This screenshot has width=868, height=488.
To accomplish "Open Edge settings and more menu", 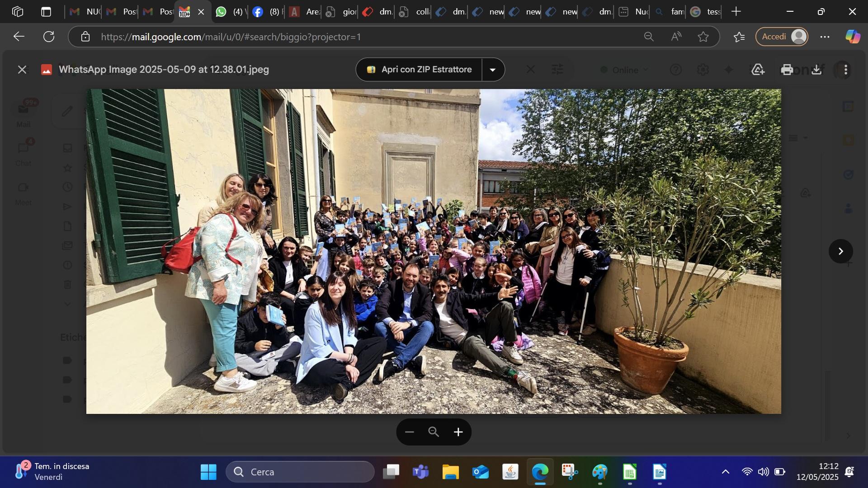I will pyautogui.click(x=825, y=37).
